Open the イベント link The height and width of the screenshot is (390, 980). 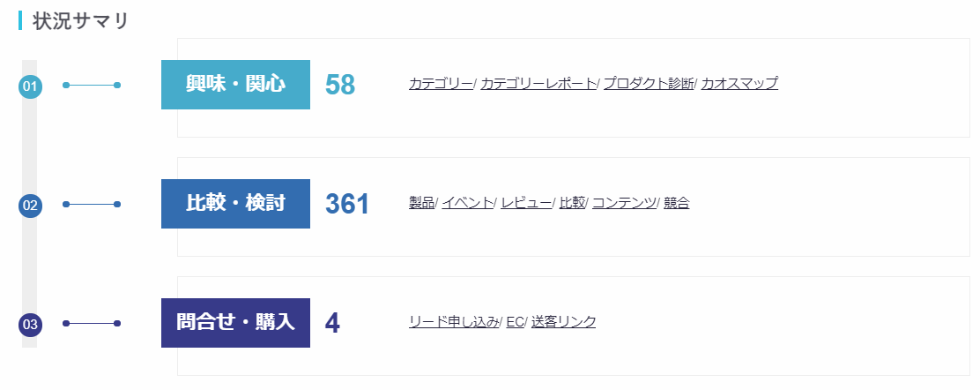pyautogui.click(x=467, y=203)
